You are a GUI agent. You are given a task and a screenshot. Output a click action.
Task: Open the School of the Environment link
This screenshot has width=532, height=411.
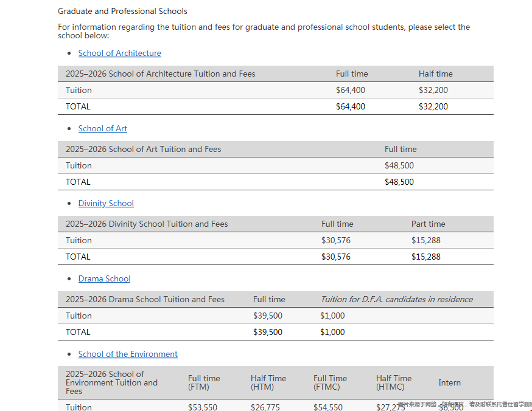pos(128,354)
